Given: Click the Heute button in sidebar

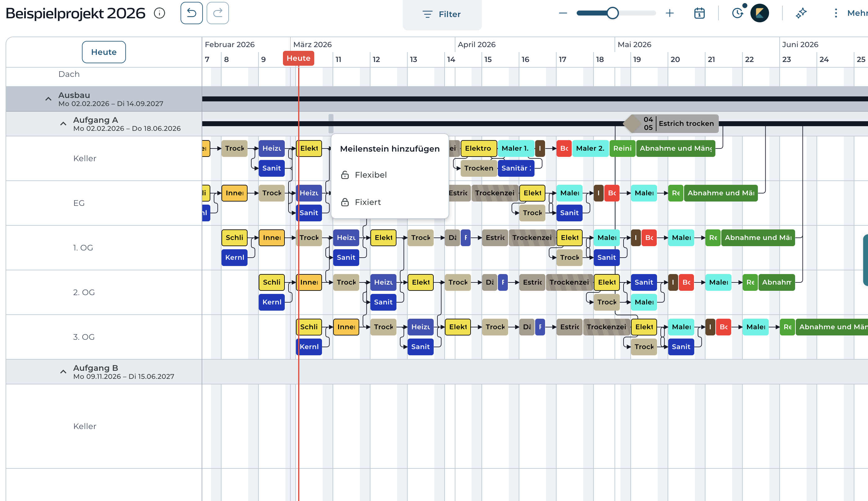Looking at the screenshot, I should (x=104, y=52).
